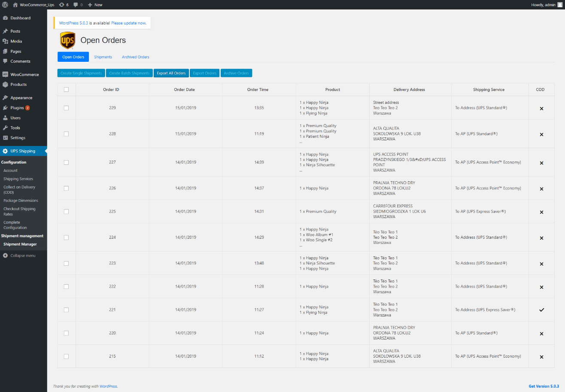Open the Plugins icon with badge

[x=5, y=108]
